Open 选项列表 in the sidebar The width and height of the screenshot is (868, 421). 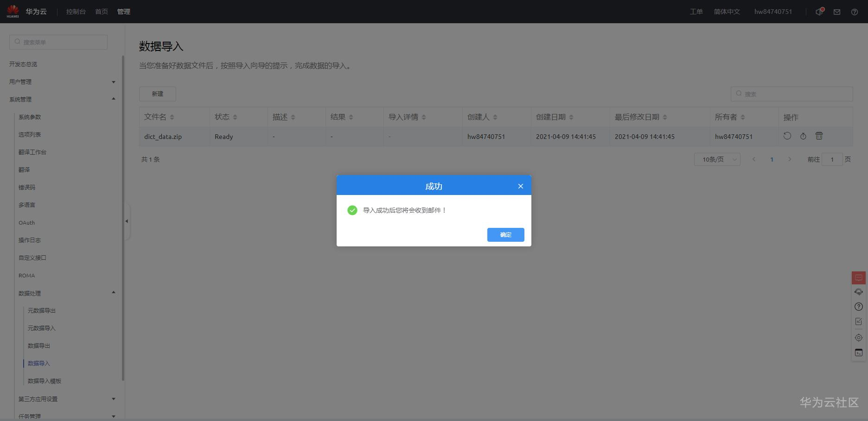pyautogui.click(x=30, y=135)
